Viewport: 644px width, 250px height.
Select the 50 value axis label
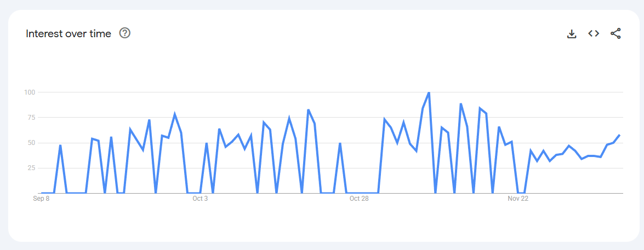31,143
